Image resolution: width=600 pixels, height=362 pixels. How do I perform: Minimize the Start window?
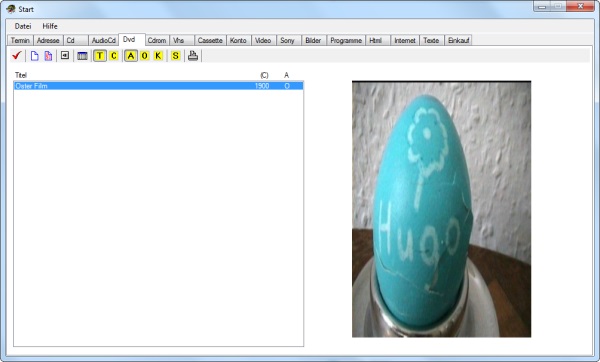pyautogui.click(x=542, y=7)
